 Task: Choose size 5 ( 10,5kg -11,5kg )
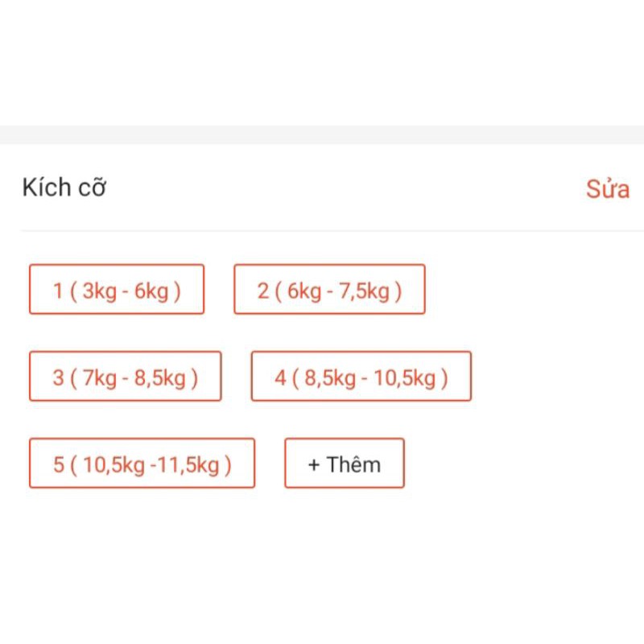click(x=142, y=464)
